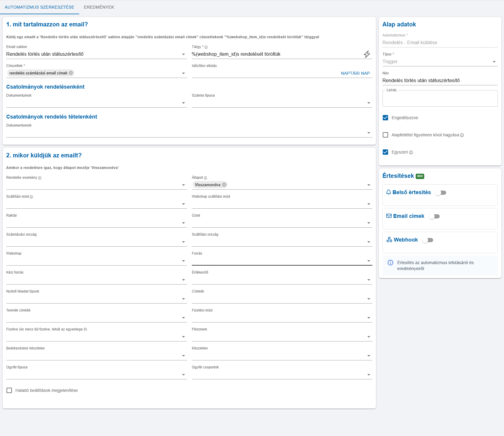Image resolution: width=504 pixels, height=436 pixels.
Task: Click the lightning bolt icon in Tárgy field
Action: coord(367,54)
